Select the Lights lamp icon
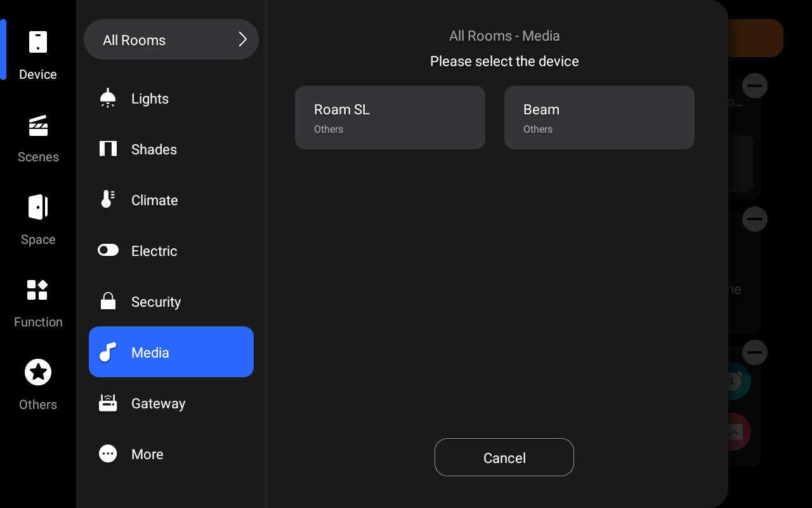Image resolution: width=812 pixels, height=508 pixels. click(x=108, y=98)
